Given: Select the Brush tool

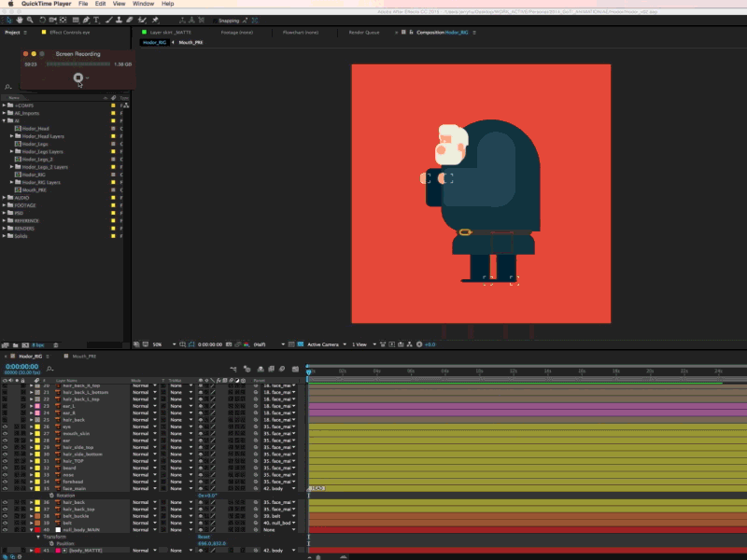Looking at the screenshot, I should [109, 20].
